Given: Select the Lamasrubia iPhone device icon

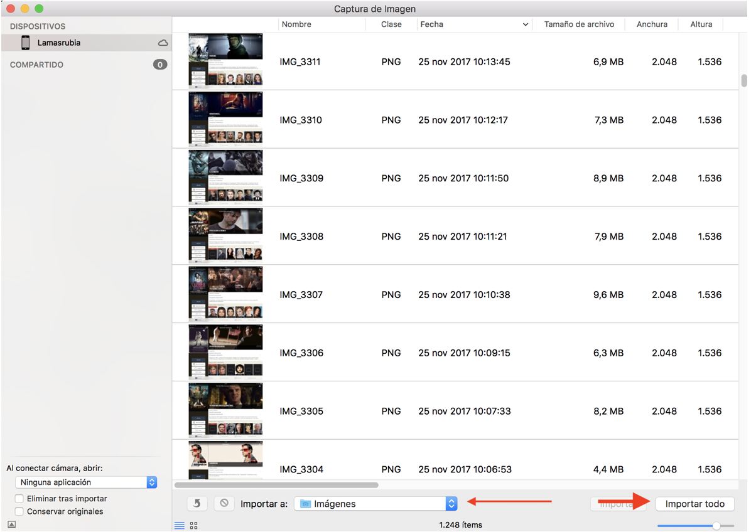Looking at the screenshot, I should pos(26,43).
